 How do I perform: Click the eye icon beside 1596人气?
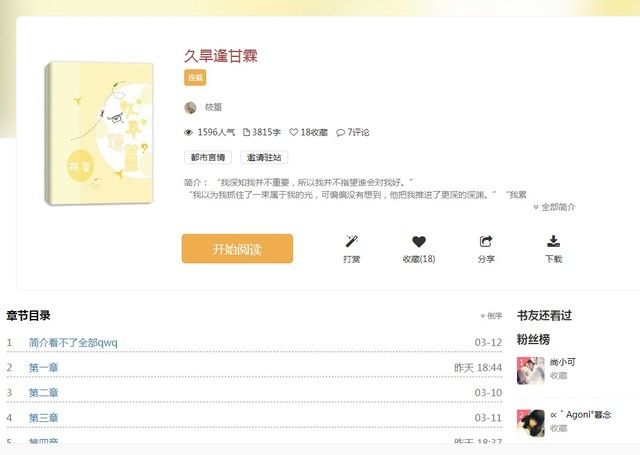(x=188, y=132)
